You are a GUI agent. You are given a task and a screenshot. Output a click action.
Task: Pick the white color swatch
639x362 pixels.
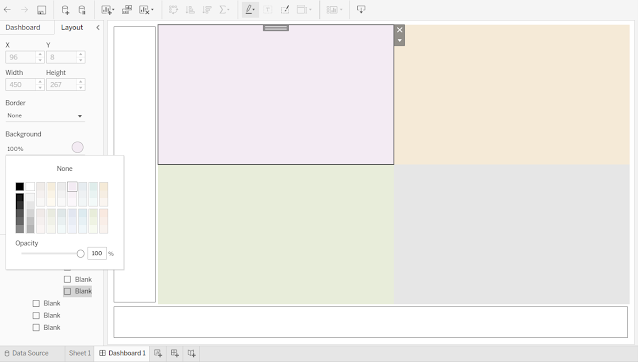30,187
